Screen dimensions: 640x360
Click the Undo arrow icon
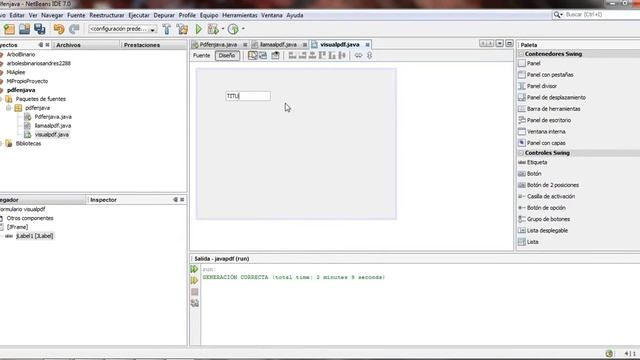[x=59, y=29]
